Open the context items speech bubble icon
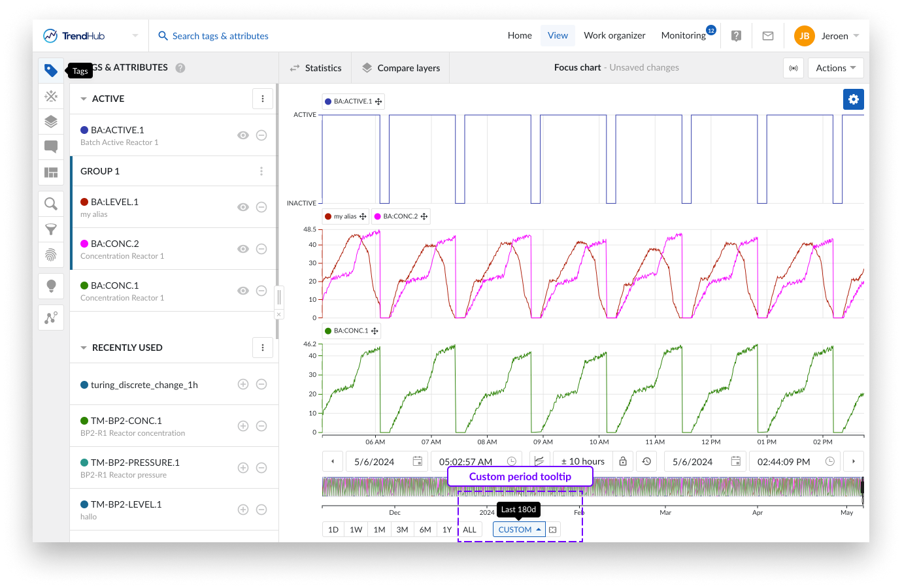Image resolution: width=902 pixels, height=588 pixels. pos(51,146)
